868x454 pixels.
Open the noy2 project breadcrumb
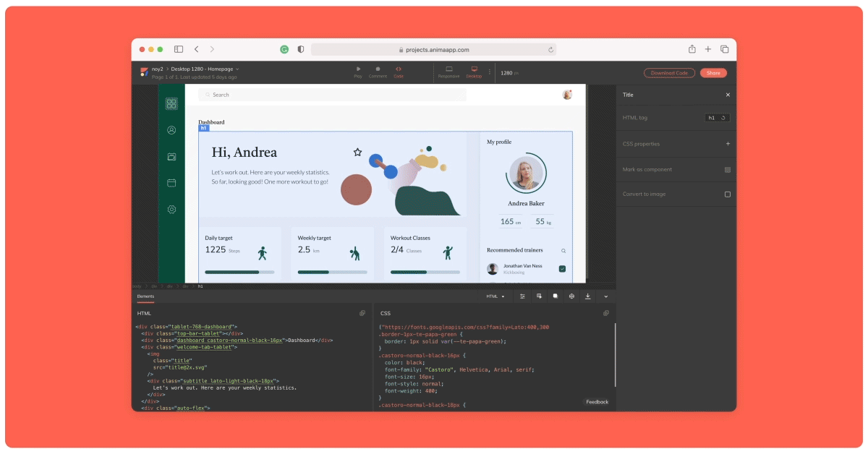tap(157, 69)
